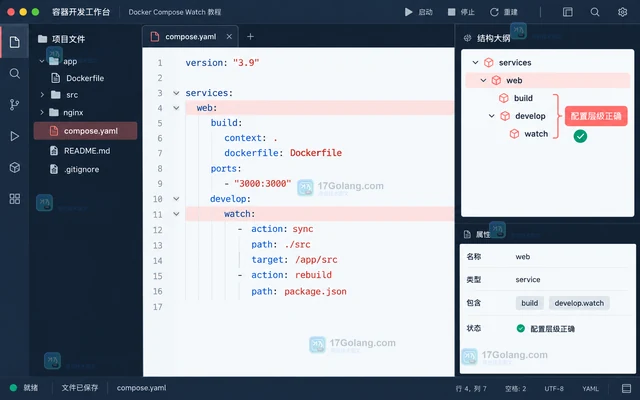Click the services cube icon in outline
The image size is (640, 400).
(x=489, y=62)
